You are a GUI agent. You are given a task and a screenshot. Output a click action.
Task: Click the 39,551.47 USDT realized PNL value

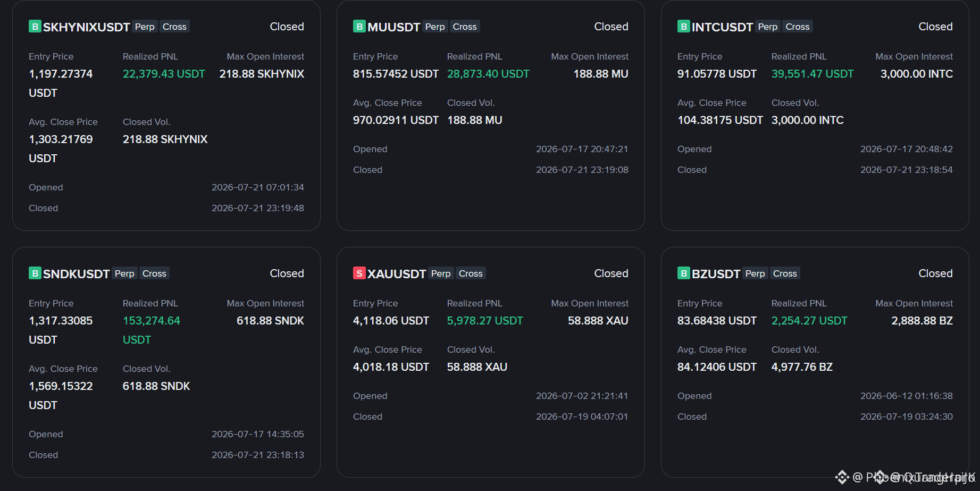pyautogui.click(x=813, y=74)
